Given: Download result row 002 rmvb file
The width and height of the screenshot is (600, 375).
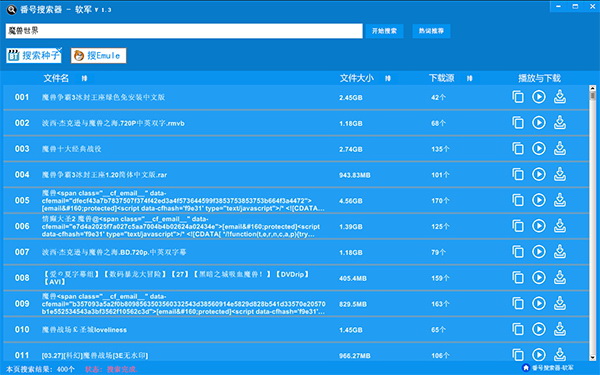Looking at the screenshot, I should pyautogui.click(x=560, y=122).
